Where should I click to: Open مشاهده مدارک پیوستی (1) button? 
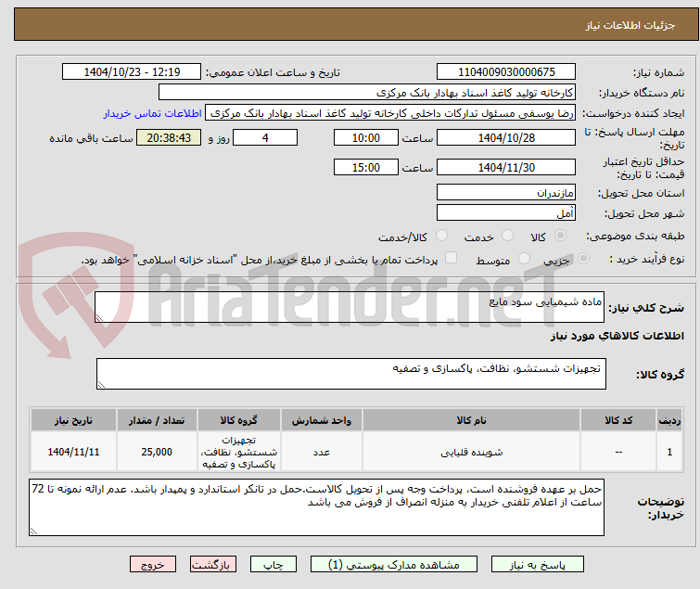coord(394,565)
